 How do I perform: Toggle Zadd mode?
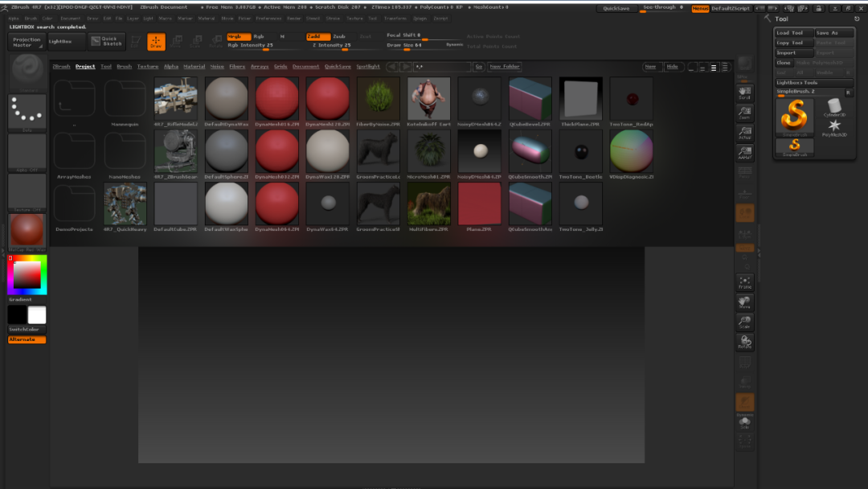317,36
